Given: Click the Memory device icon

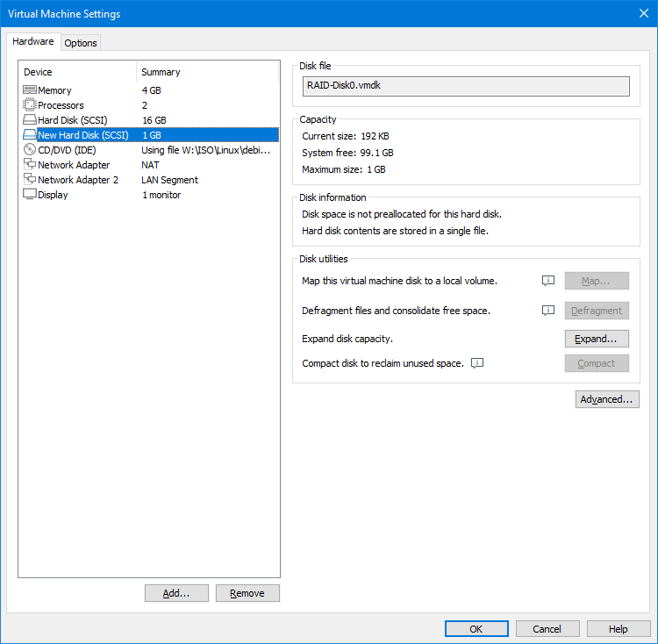Looking at the screenshot, I should (29, 90).
